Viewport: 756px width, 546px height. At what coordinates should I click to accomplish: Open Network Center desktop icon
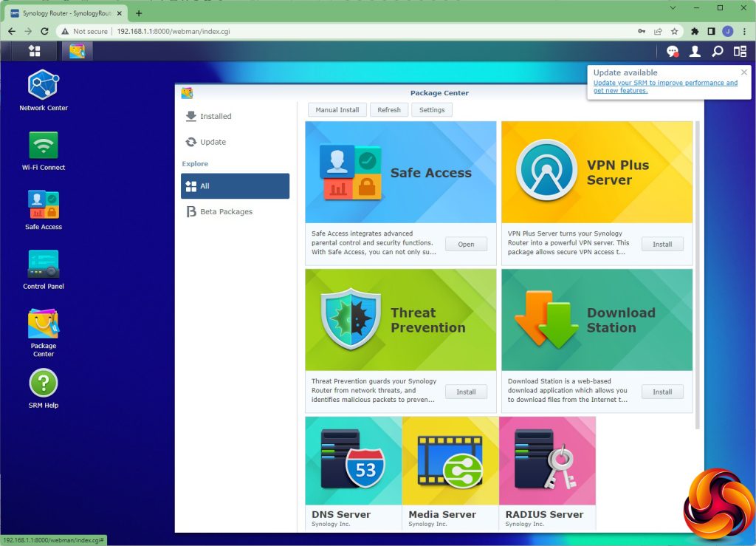pyautogui.click(x=44, y=90)
